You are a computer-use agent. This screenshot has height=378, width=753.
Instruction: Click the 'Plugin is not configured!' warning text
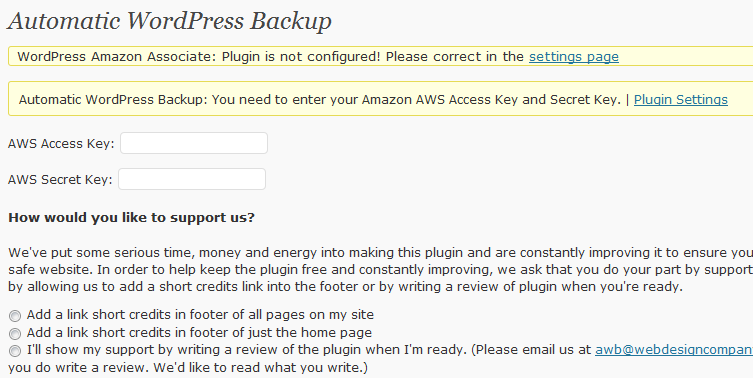coord(301,57)
